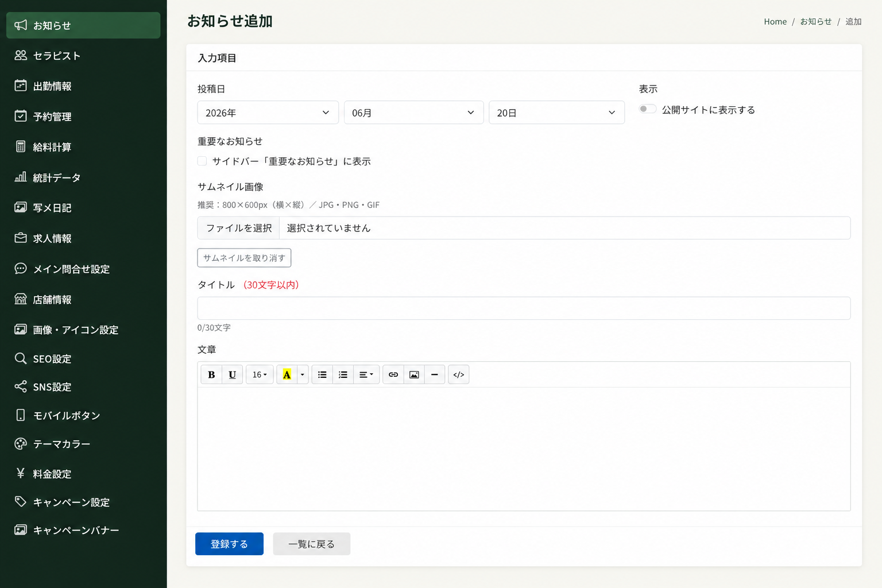Image resolution: width=882 pixels, height=588 pixels.
Task: Insert a picture in the editor
Action: coord(414,374)
